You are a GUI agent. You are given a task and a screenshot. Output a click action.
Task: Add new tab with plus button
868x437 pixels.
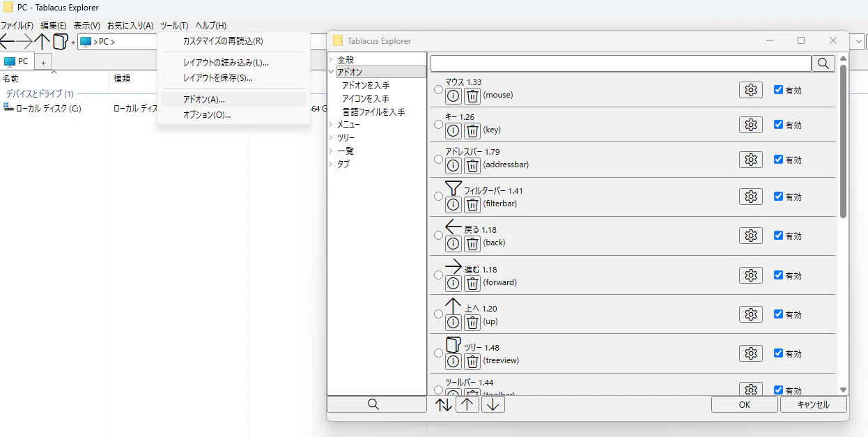pos(43,63)
